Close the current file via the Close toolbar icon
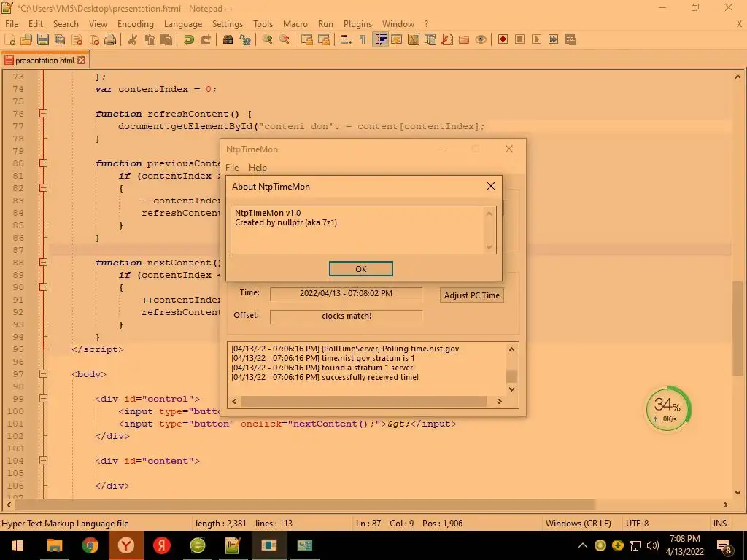 point(77,39)
